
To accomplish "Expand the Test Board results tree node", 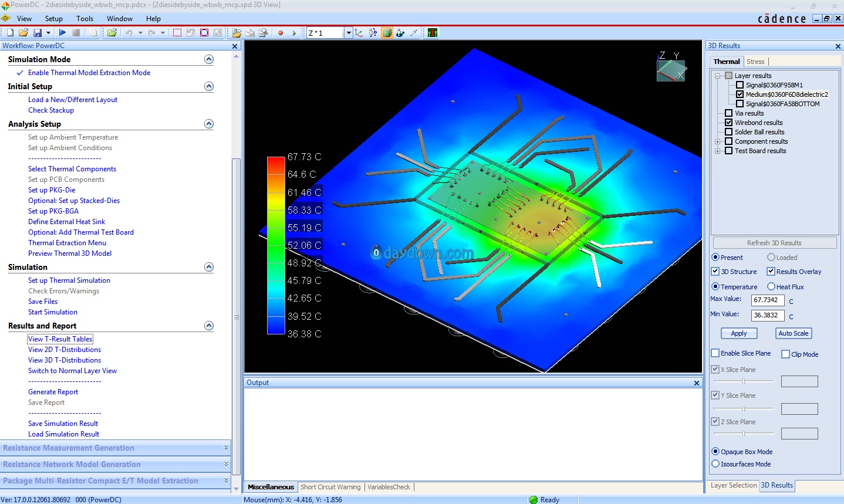I will coord(718,151).
